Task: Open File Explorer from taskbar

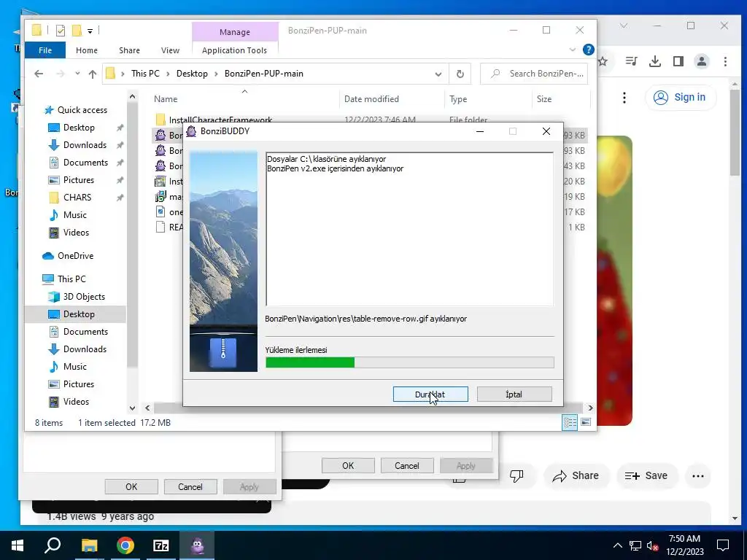Action: tap(89, 545)
